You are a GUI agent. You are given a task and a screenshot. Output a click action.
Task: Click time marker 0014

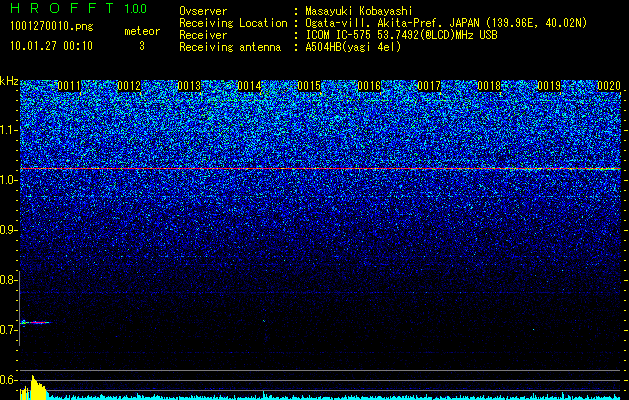249,86
